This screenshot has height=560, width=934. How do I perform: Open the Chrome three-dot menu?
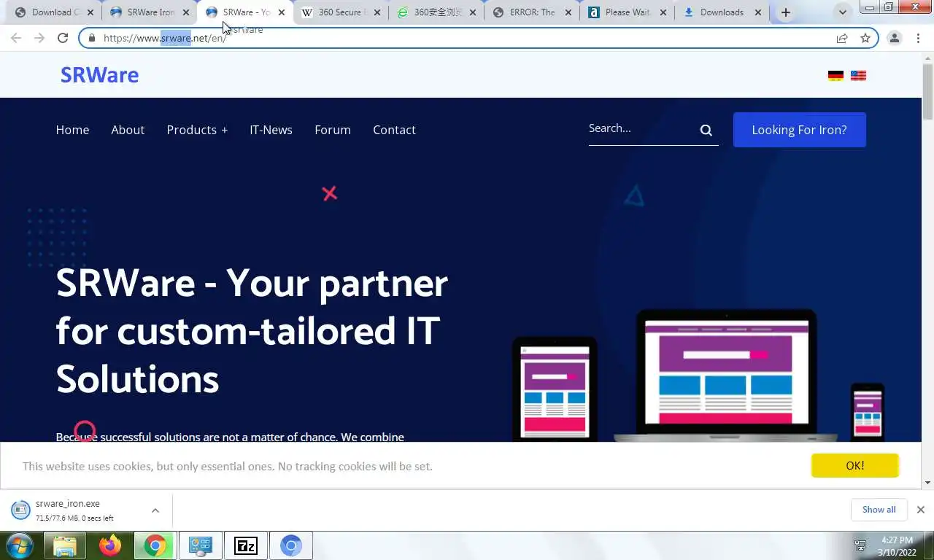tap(918, 38)
